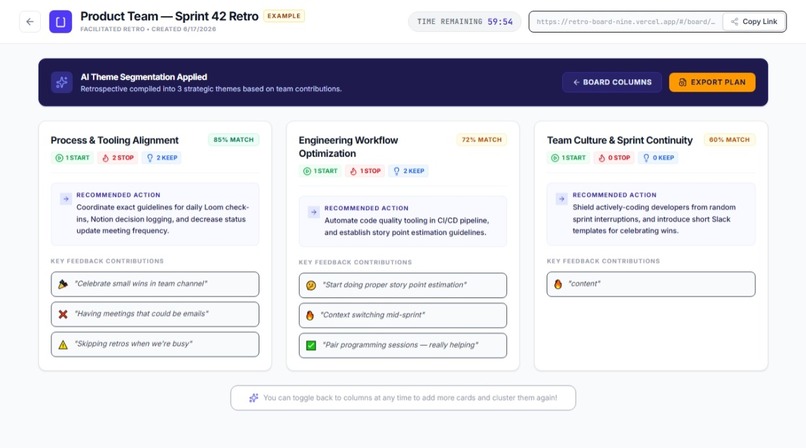Open the "content" feedback card
806x448 pixels.
tap(651, 284)
